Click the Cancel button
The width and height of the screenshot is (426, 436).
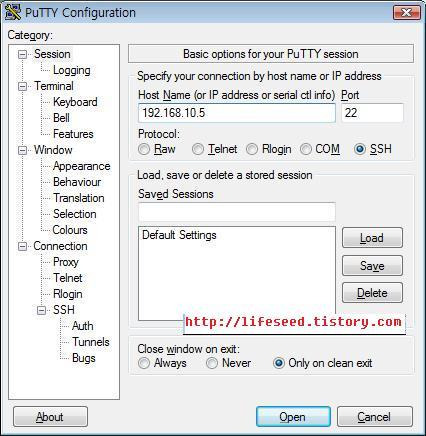click(x=375, y=417)
